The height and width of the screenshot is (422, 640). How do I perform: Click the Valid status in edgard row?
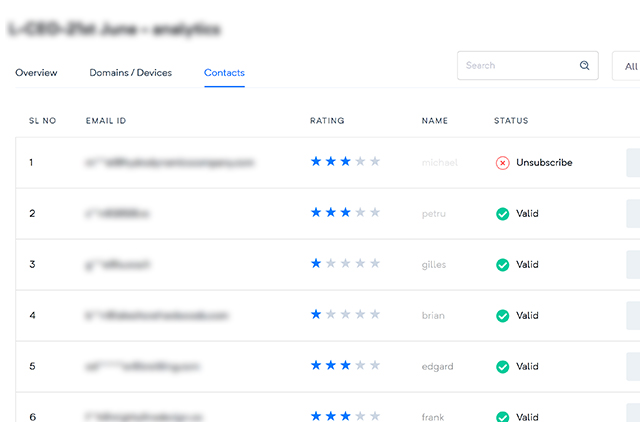coord(527,366)
